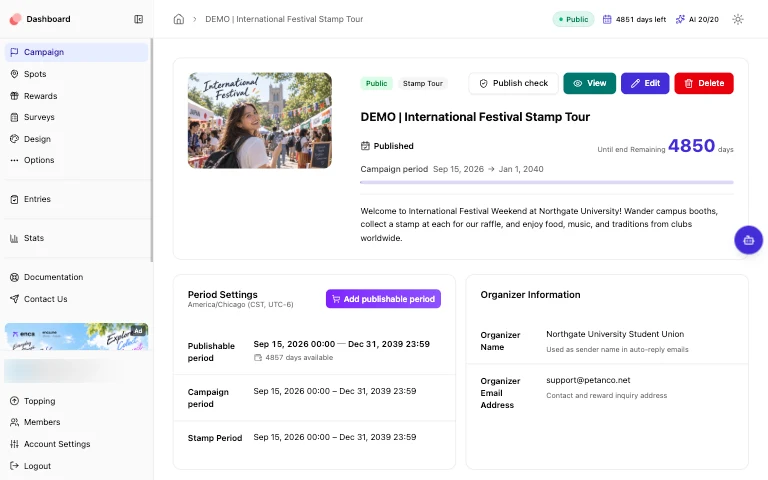This screenshot has height=480, width=768.
Task: Open Contact Us link
Action: (x=76, y=299)
